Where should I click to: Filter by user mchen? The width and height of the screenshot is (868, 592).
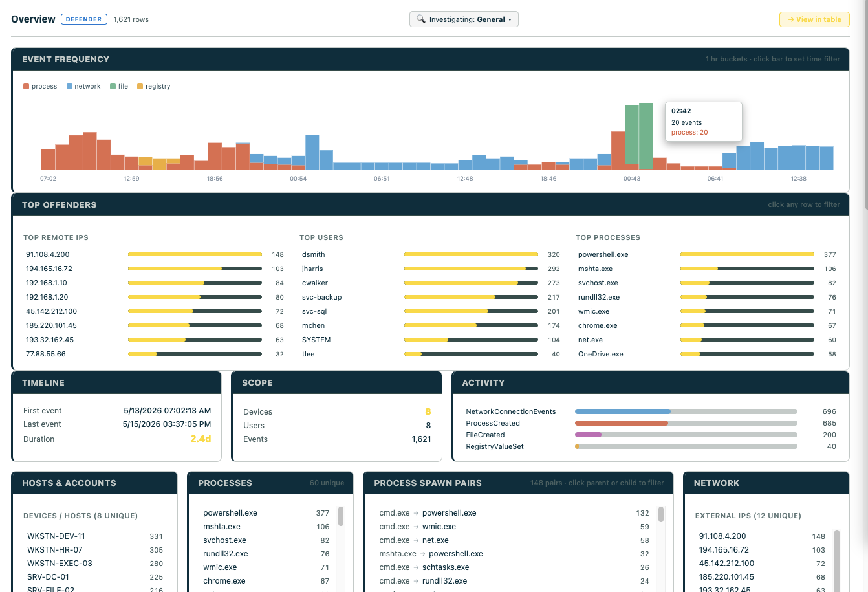[x=431, y=325]
